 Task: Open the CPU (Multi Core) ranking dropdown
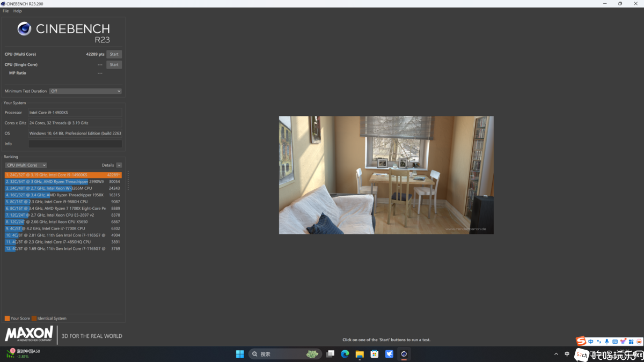pyautogui.click(x=26, y=165)
